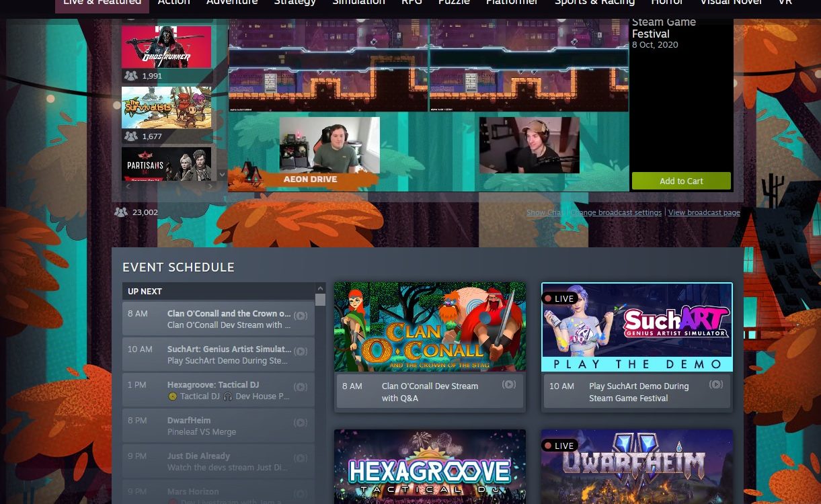821x504 pixels.
Task: Click the '1,677' viewer count under The Survivalists
Action: coord(152,136)
